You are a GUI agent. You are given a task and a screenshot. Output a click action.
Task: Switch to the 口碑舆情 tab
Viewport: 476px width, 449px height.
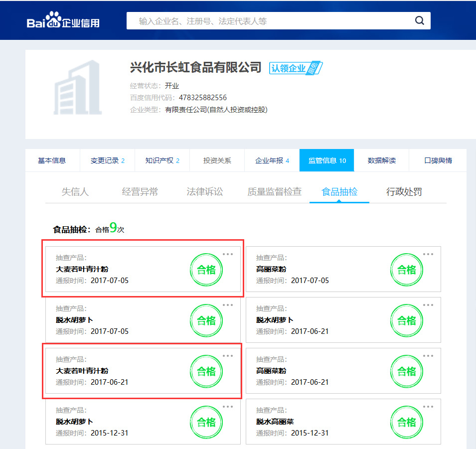(438, 160)
